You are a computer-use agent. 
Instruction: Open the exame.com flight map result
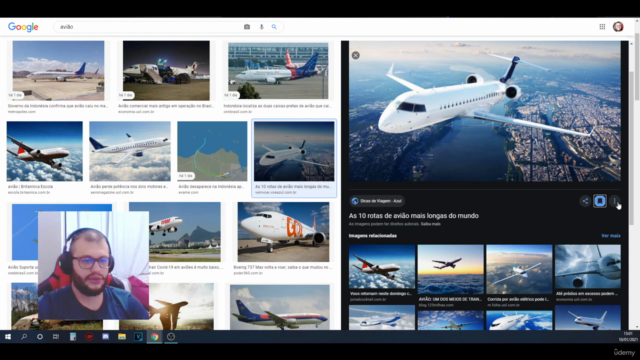tap(212, 151)
